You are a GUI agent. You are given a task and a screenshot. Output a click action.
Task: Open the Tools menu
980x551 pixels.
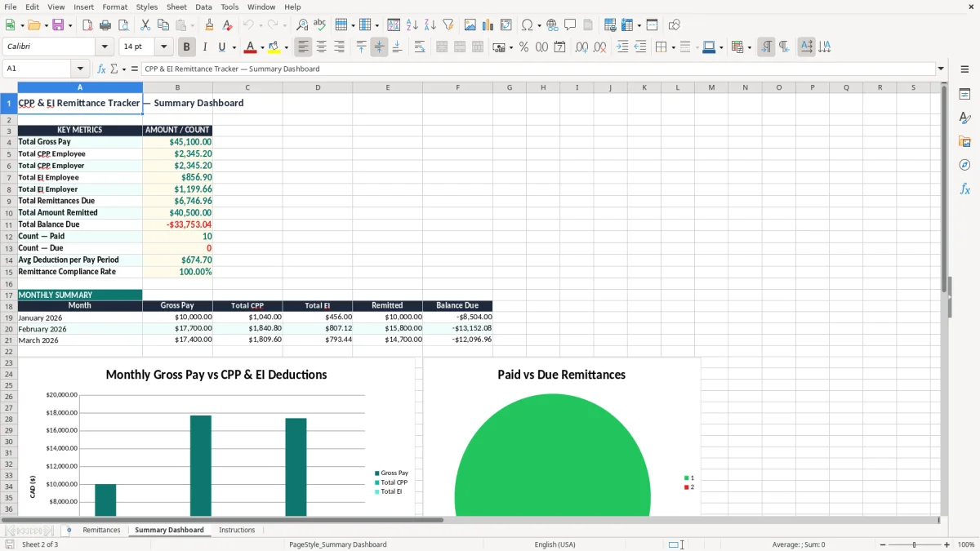pyautogui.click(x=229, y=7)
